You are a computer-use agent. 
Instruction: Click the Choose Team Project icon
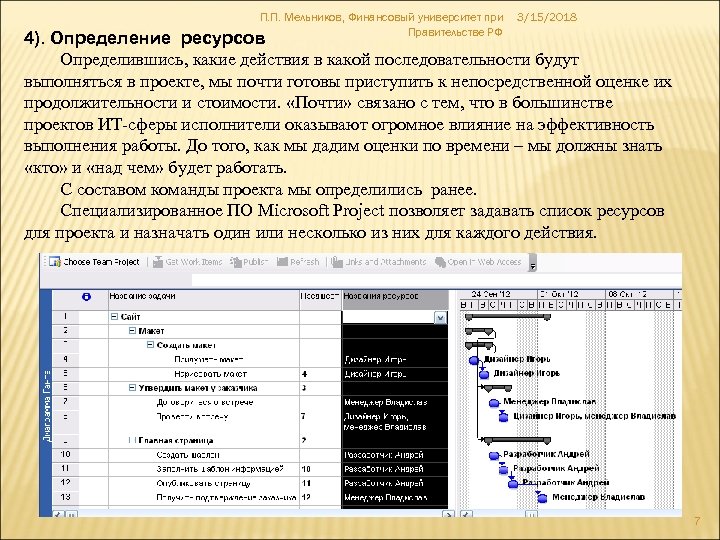pos(55,262)
